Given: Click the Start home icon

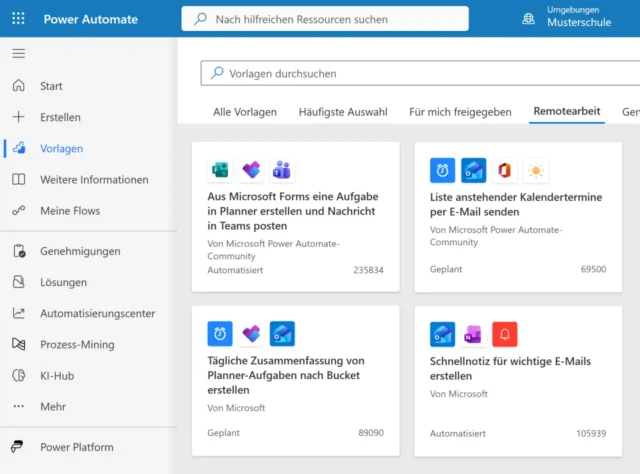Looking at the screenshot, I should 18,86.
